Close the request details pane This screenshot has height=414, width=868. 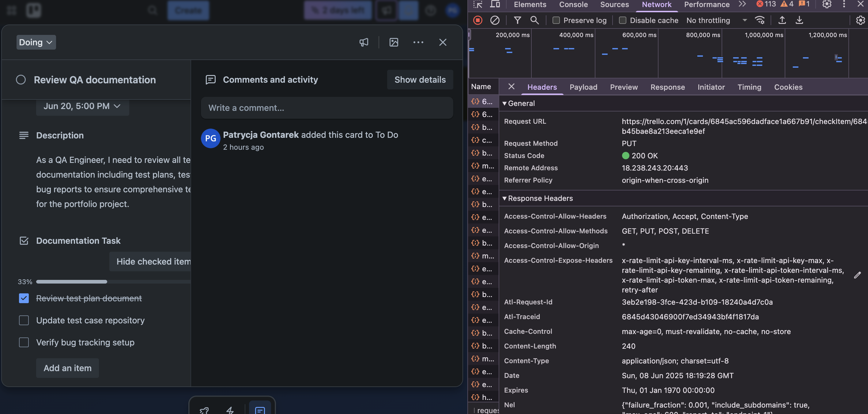click(511, 87)
